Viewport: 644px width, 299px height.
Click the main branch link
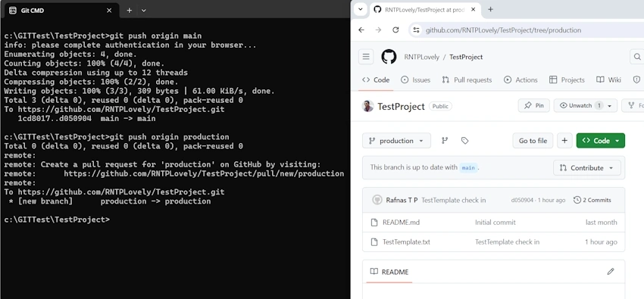pos(468,168)
